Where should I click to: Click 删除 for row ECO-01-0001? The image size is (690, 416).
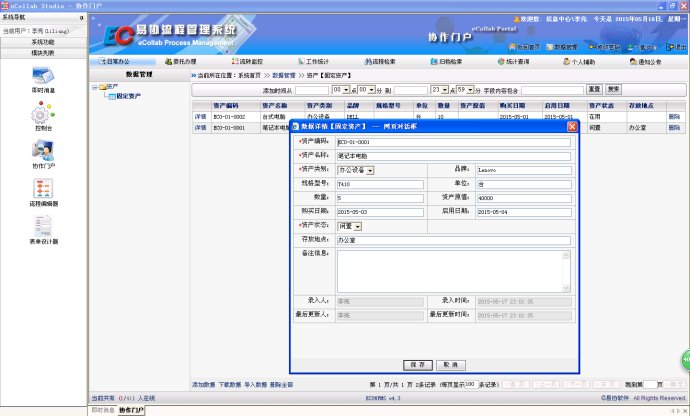(x=674, y=128)
